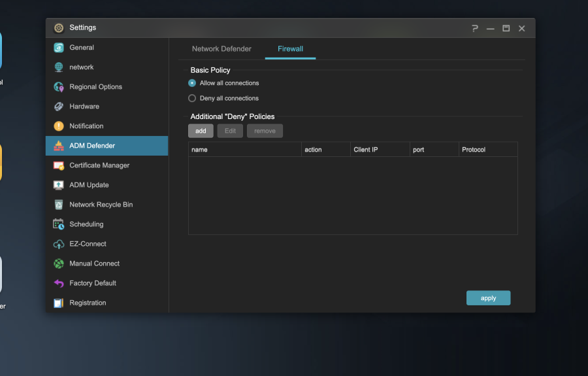Select Deny all connections radio button
The image size is (588, 376).
(192, 98)
